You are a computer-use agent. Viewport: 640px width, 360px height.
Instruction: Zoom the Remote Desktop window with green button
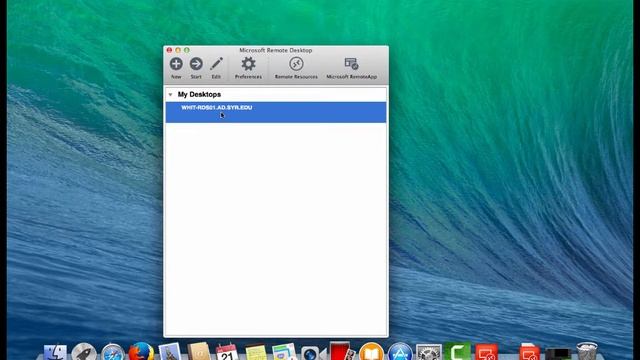pyautogui.click(x=187, y=50)
